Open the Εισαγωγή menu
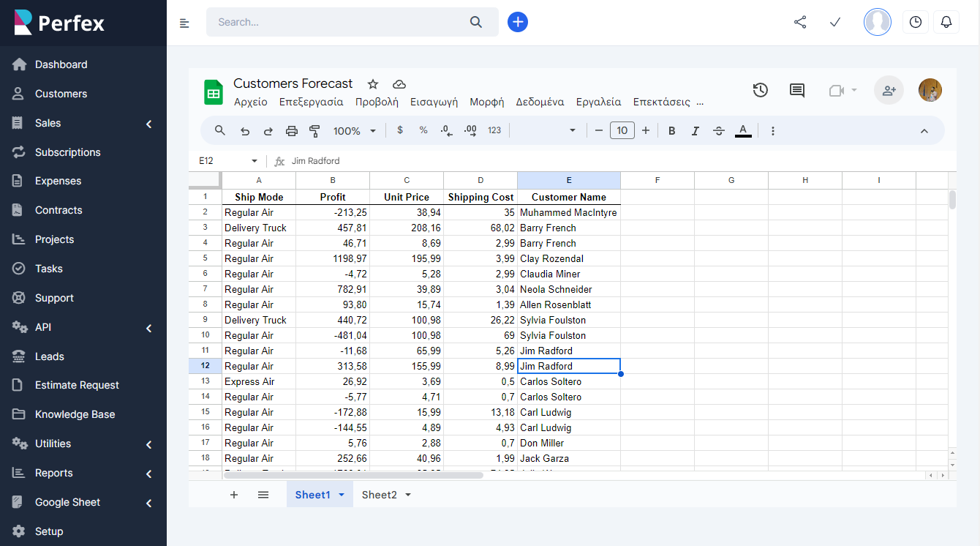Image resolution: width=980 pixels, height=546 pixels. [434, 102]
